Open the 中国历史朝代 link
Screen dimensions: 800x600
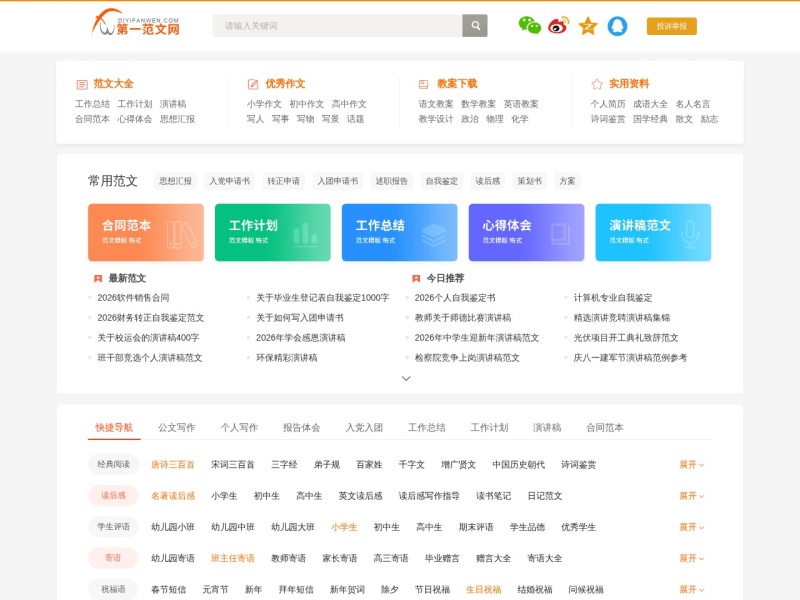(518, 465)
